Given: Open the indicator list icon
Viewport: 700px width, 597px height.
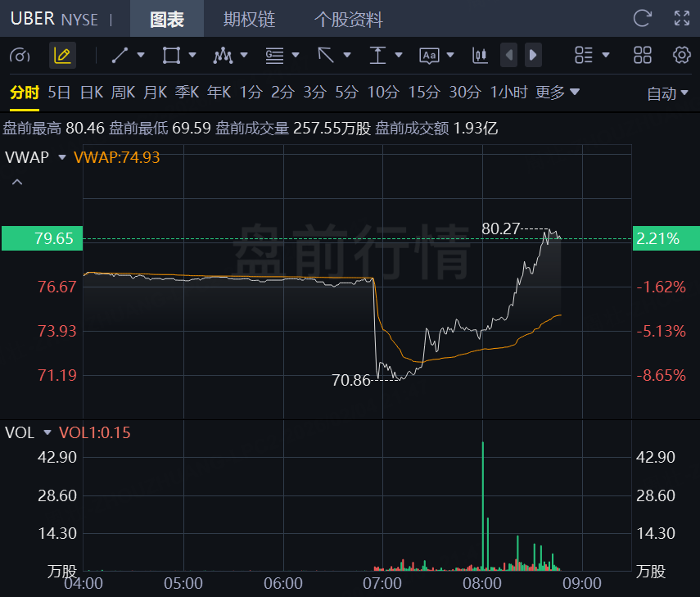Looking at the screenshot, I should tap(584, 56).
